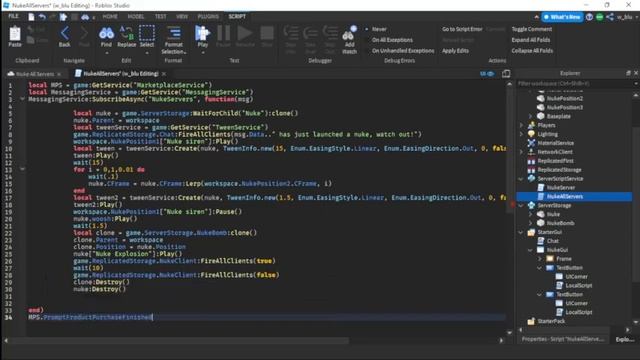Select NukeServer script in Explorer

point(560,188)
